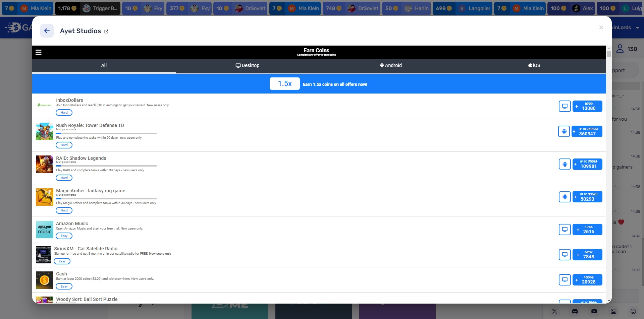Open Rush Royale: Tower Defense TD offer
This screenshot has width=644, height=319.
(90, 125)
